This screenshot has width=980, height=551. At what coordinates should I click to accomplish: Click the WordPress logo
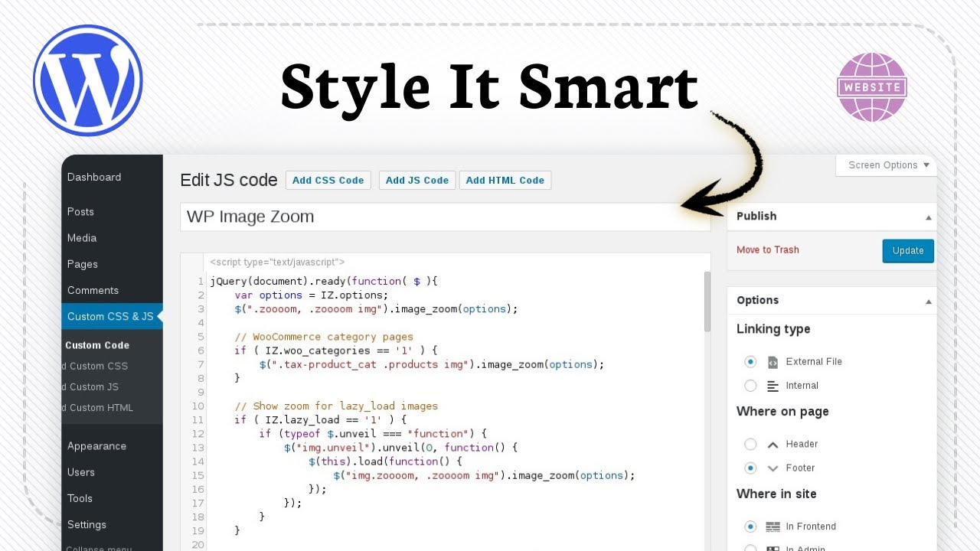[88, 80]
